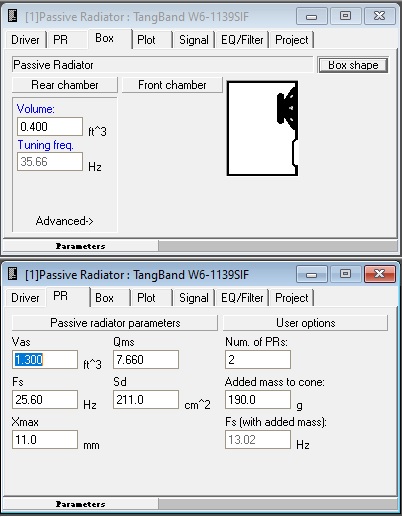Open the EQ/Filter tab in the bottom window

(242, 298)
